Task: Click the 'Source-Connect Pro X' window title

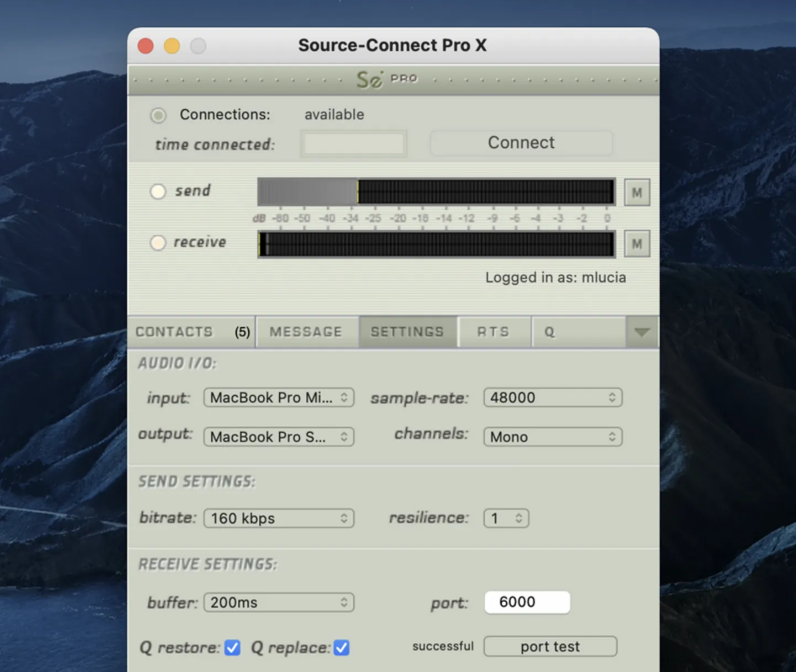Action: click(392, 45)
